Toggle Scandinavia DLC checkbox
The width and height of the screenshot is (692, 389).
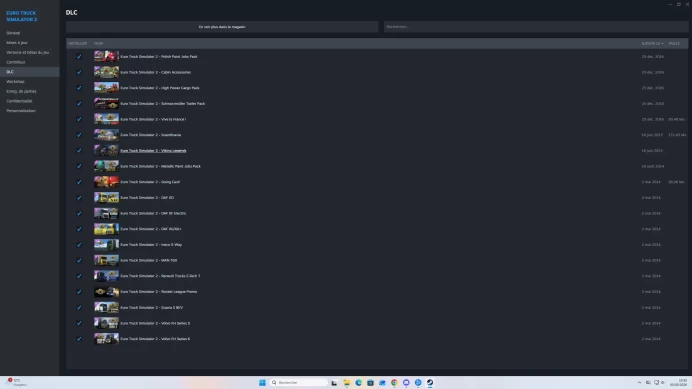click(x=79, y=135)
